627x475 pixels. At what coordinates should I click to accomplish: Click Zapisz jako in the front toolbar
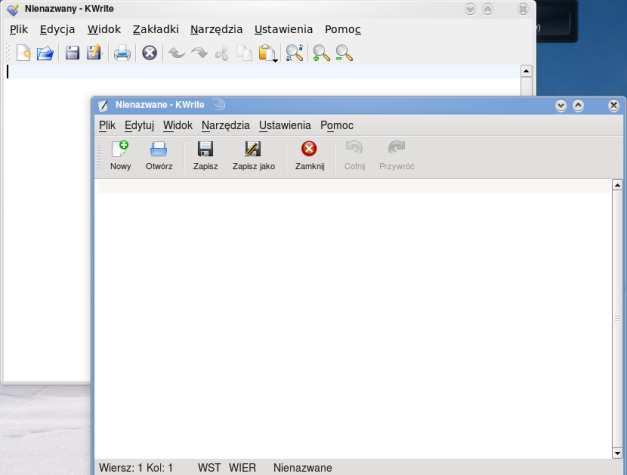tap(254, 156)
